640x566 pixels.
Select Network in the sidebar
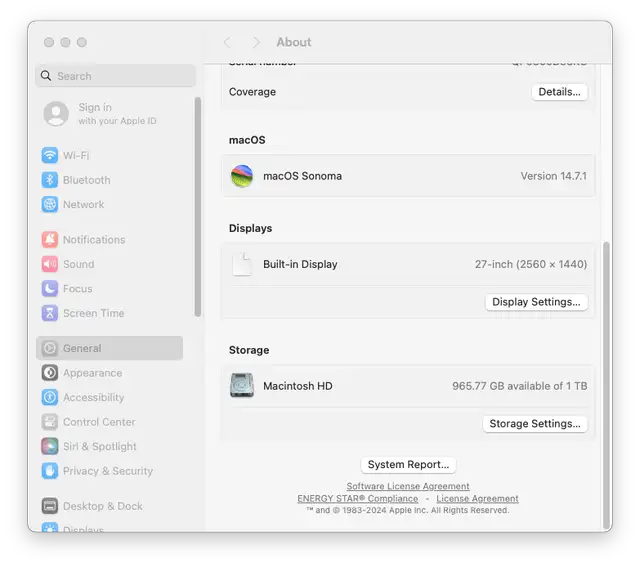point(83,204)
